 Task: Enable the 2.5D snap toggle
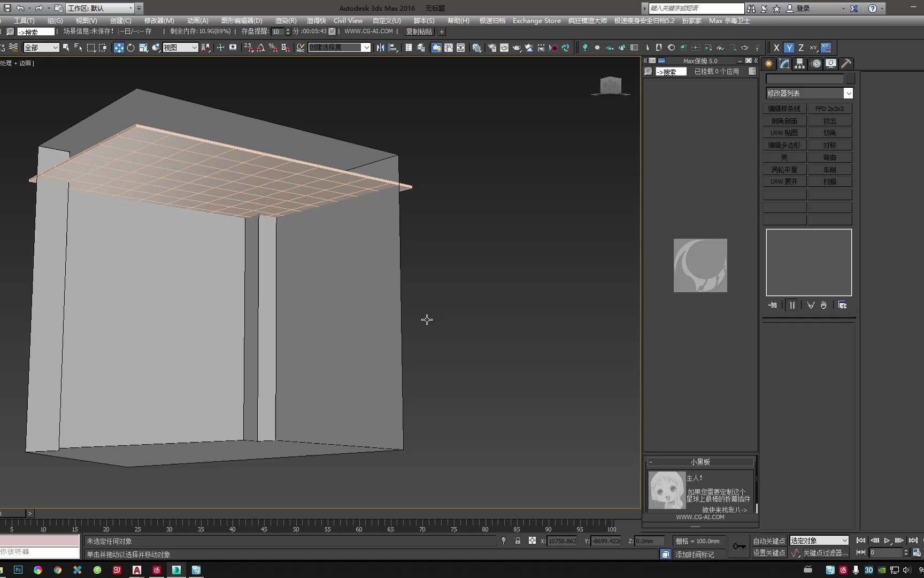[248, 48]
